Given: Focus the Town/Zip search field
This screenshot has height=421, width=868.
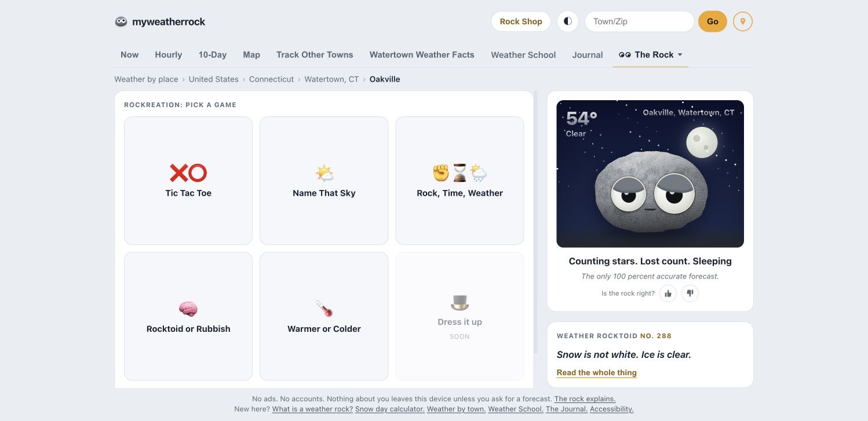Looking at the screenshot, I should 640,21.
